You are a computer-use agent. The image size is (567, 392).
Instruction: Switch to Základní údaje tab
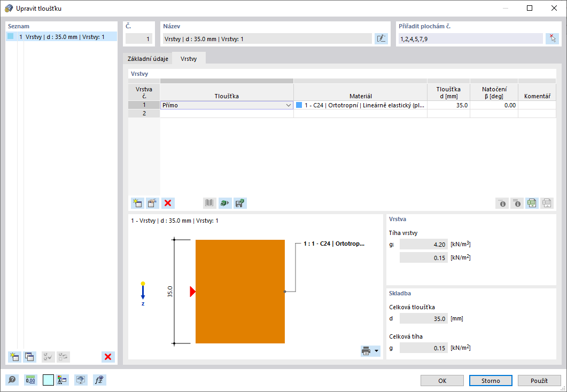click(148, 59)
